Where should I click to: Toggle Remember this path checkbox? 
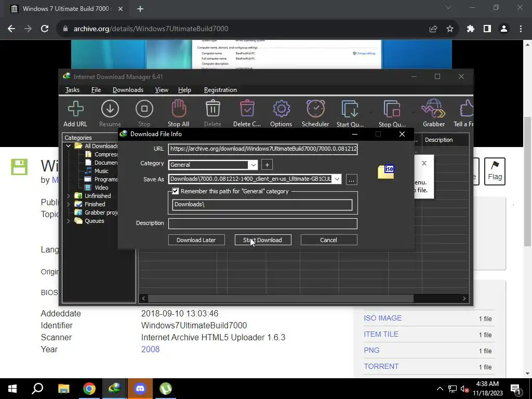point(176,191)
